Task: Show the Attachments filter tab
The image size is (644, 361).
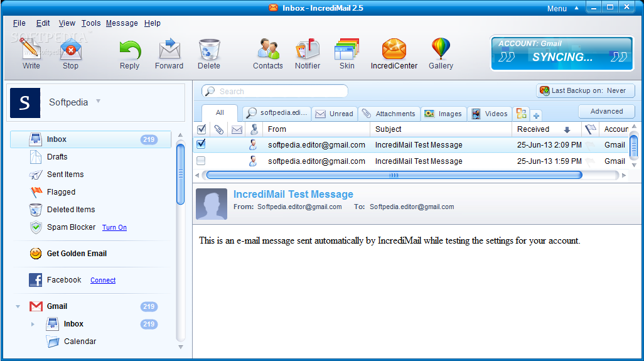Action: [x=389, y=114]
